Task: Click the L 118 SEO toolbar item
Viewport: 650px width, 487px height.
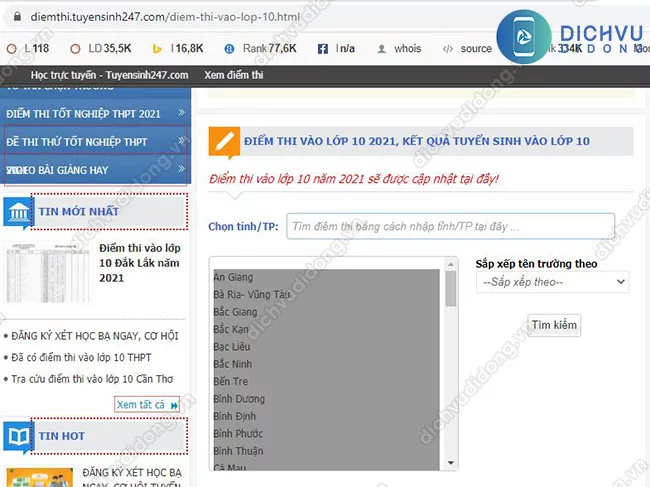Action: coord(28,49)
